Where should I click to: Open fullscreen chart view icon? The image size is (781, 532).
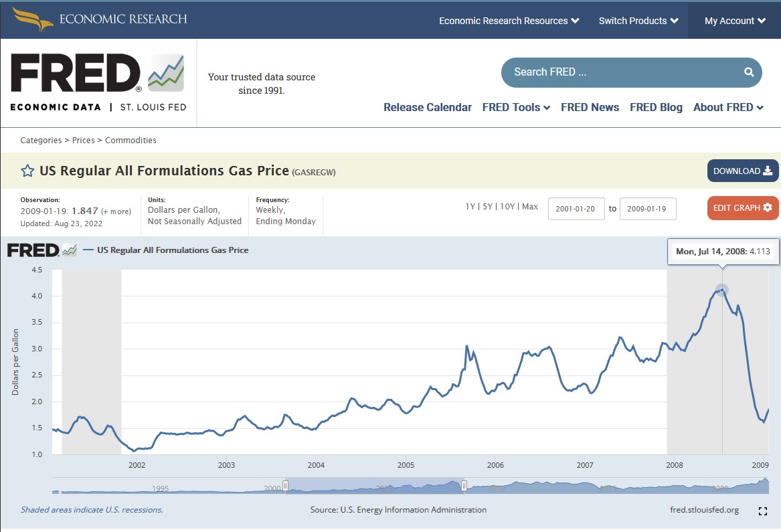762,511
